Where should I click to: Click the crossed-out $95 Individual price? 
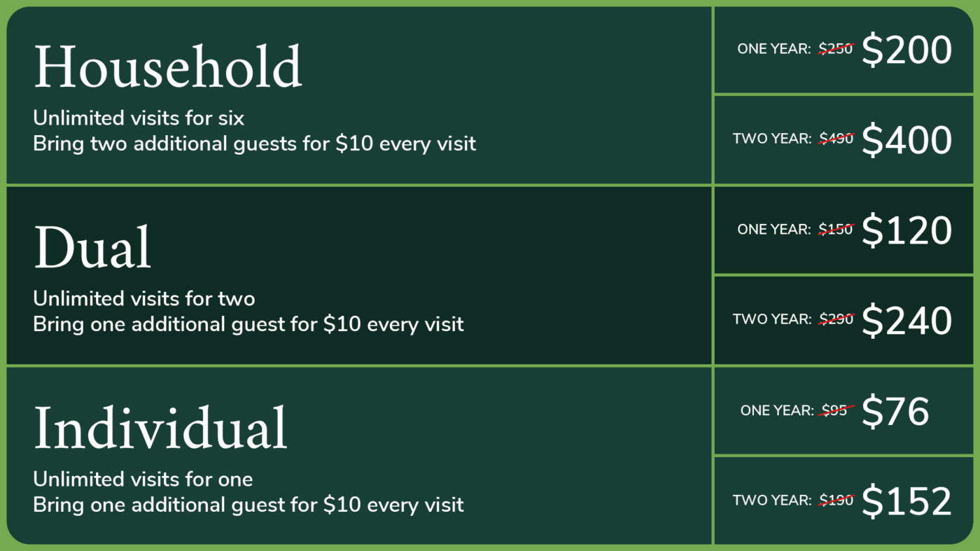[834, 410]
